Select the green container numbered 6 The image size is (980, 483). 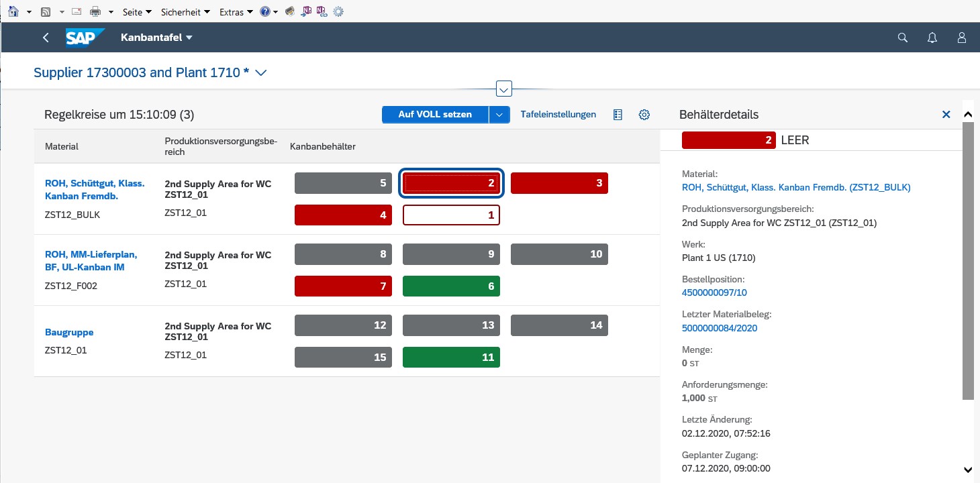pyautogui.click(x=451, y=286)
